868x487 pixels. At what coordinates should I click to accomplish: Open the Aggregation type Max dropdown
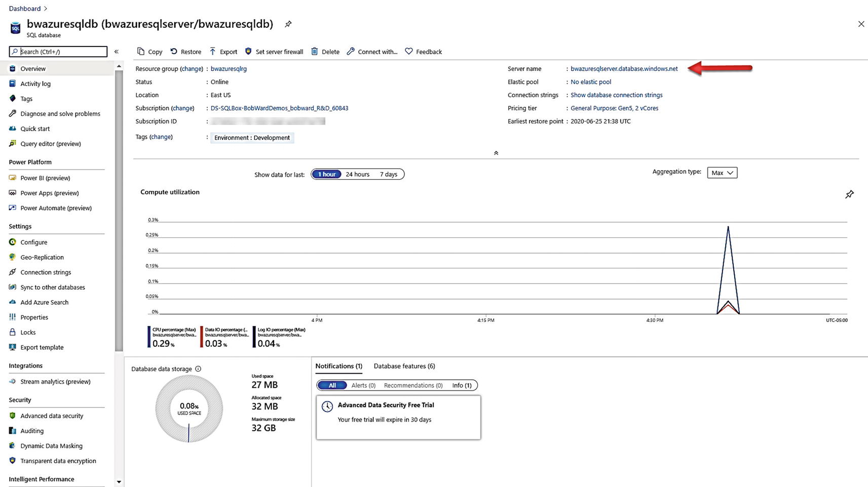click(x=722, y=173)
